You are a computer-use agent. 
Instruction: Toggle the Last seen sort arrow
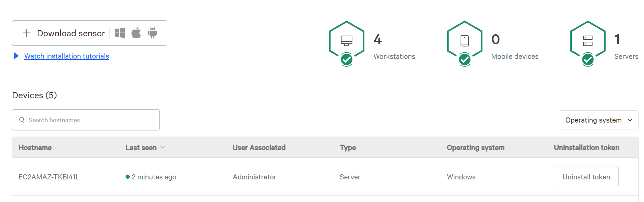point(163,147)
